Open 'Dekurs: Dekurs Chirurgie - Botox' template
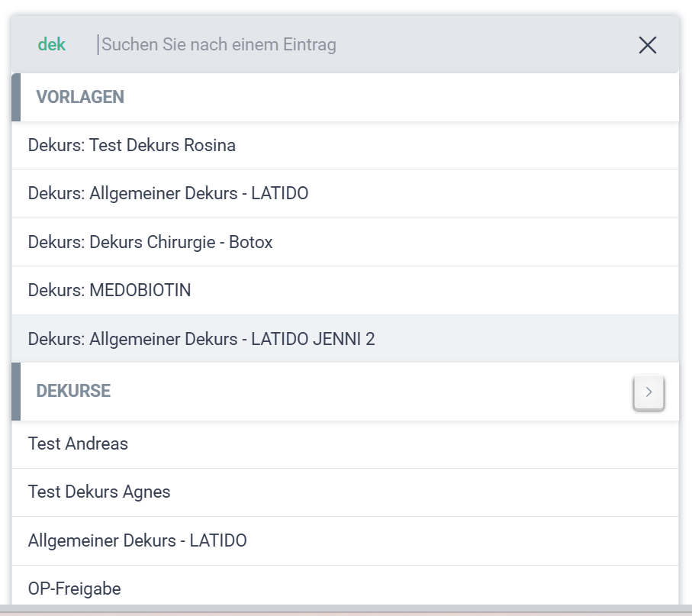The width and height of the screenshot is (692, 616). click(x=150, y=243)
